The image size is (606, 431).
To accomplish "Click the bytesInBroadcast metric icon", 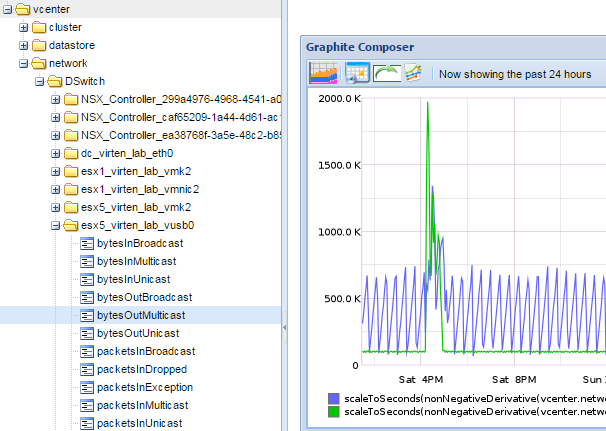I will tap(87, 244).
